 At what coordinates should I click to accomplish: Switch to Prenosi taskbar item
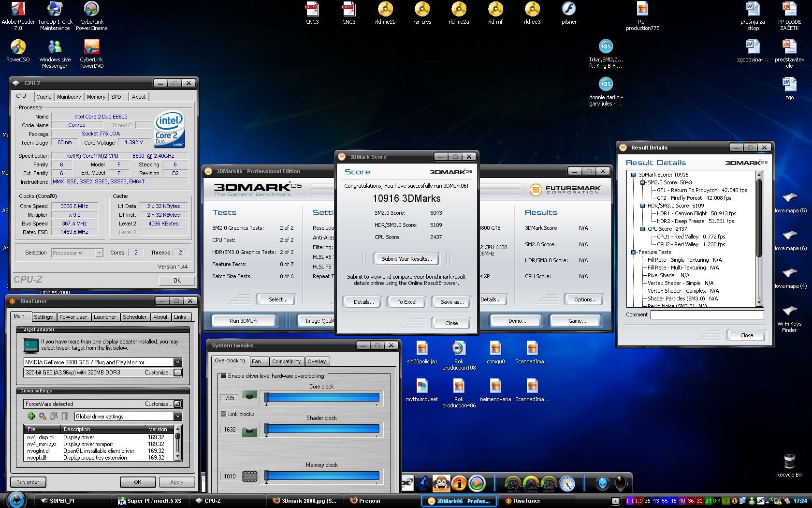[x=365, y=501]
